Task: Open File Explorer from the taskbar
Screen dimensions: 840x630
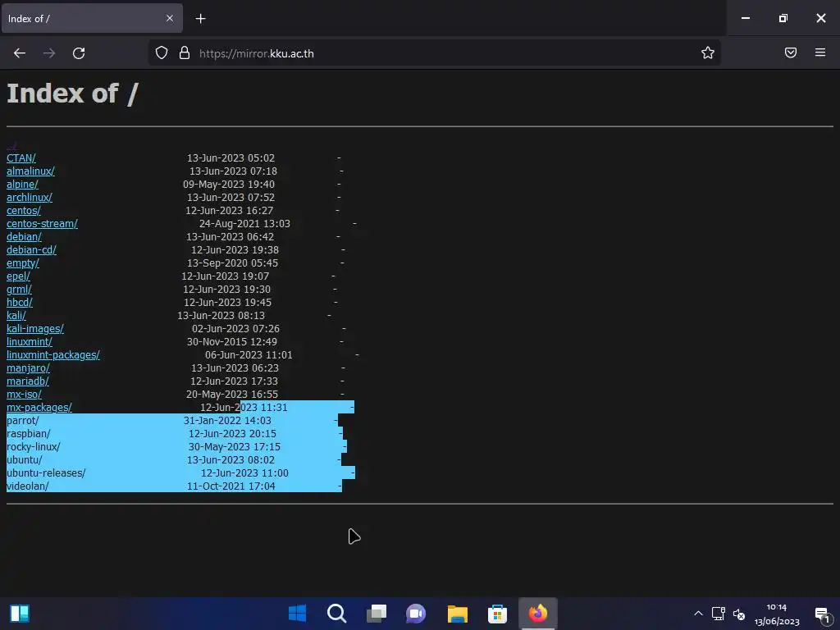Action: click(x=458, y=613)
